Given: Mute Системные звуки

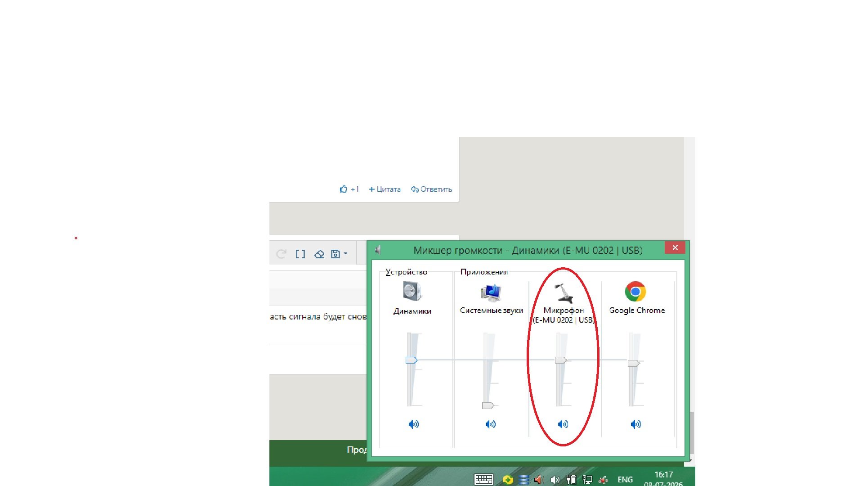Looking at the screenshot, I should (x=490, y=424).
